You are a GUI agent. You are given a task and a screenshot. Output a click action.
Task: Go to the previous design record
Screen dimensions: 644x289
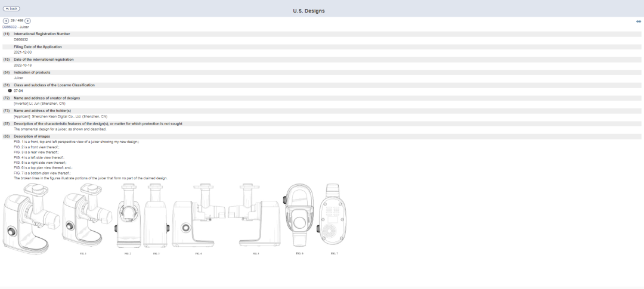(6, 21)
